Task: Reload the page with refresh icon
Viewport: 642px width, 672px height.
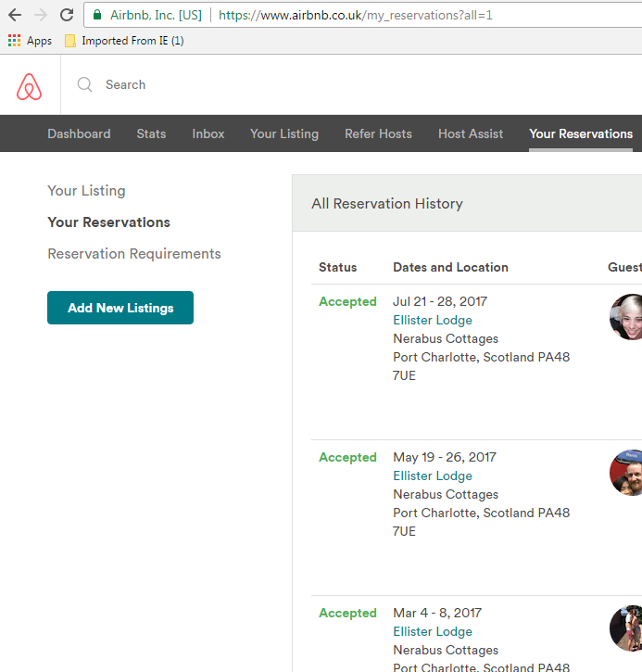Action: (x=67, y=15)
